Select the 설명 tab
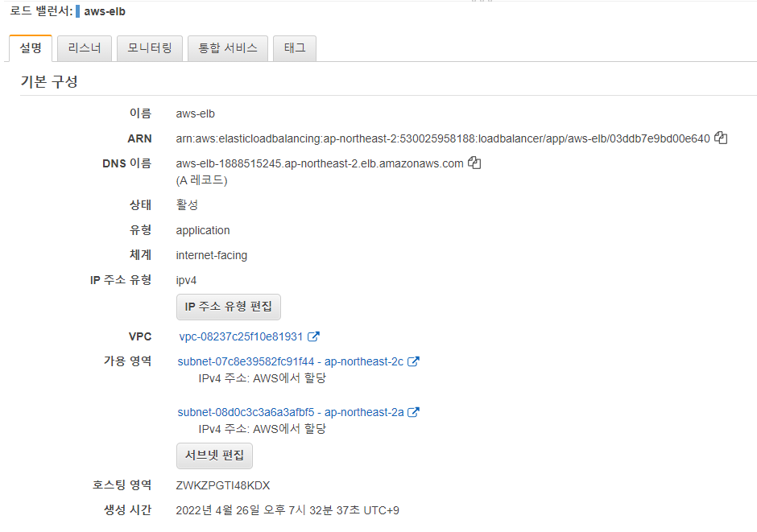This screenshot has height=532, width=757. pos(31,48)
